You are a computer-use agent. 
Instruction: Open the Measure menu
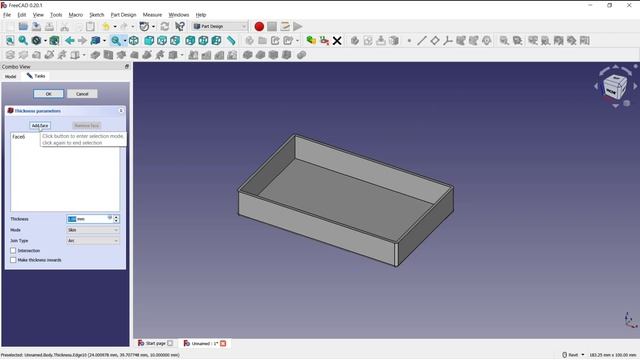point(152,15)
